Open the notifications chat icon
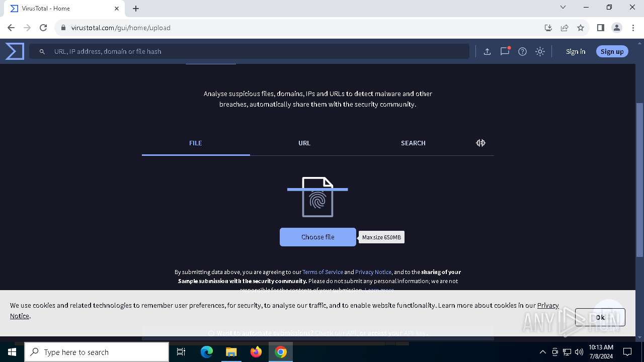The width and height of the screenshot is (644, 362). click(x=505, y=51)
